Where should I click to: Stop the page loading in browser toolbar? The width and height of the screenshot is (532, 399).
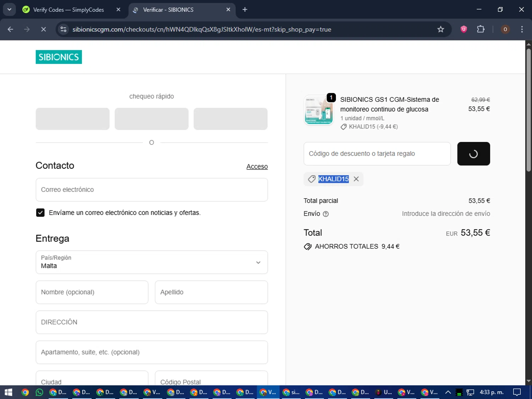tap(43, 29)
